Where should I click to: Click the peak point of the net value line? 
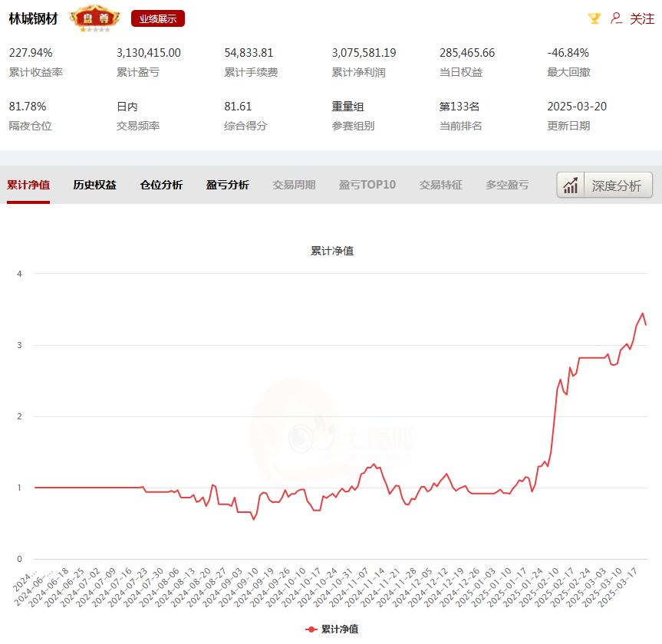pyautogui.click(x=643, y=313)
